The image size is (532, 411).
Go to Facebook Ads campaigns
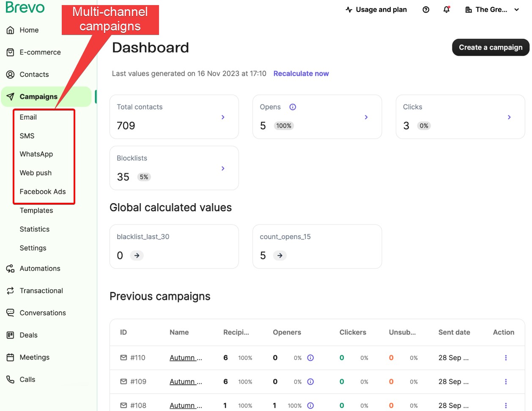[x=43, y=192]
